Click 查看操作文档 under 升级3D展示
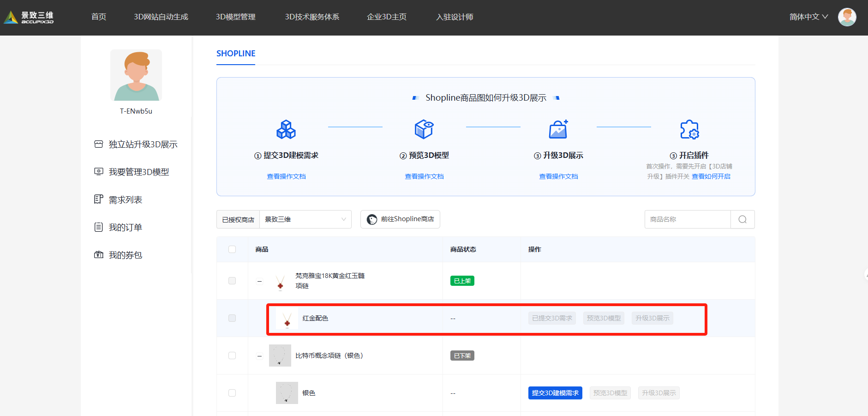Image resolution: width=868 pixels, height=416 pixels. [558, 176]
